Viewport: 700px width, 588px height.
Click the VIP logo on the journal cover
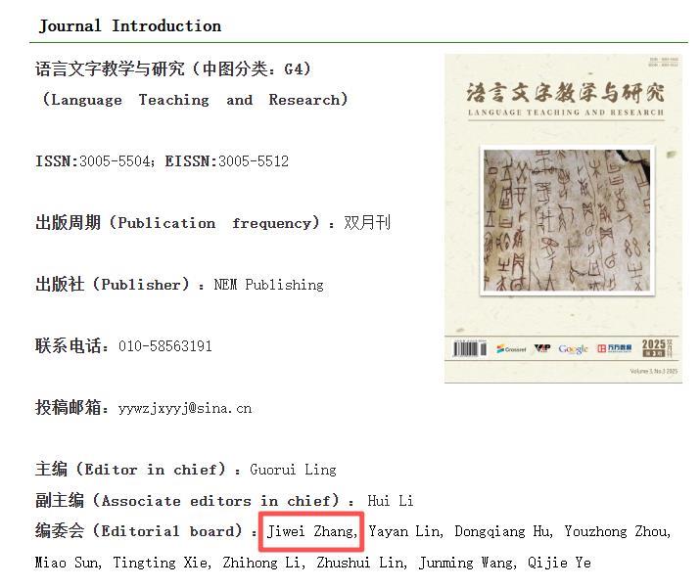(542, 349)
